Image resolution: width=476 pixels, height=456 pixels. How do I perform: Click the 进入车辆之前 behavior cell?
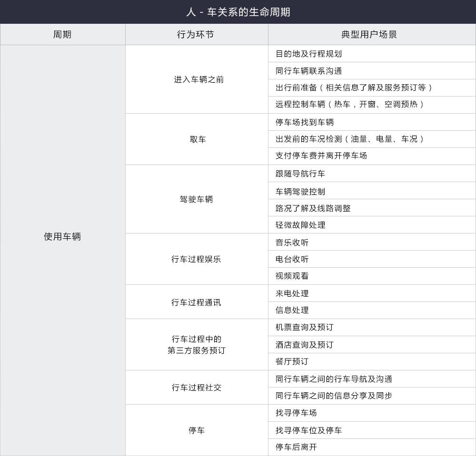tap(198, 79)
